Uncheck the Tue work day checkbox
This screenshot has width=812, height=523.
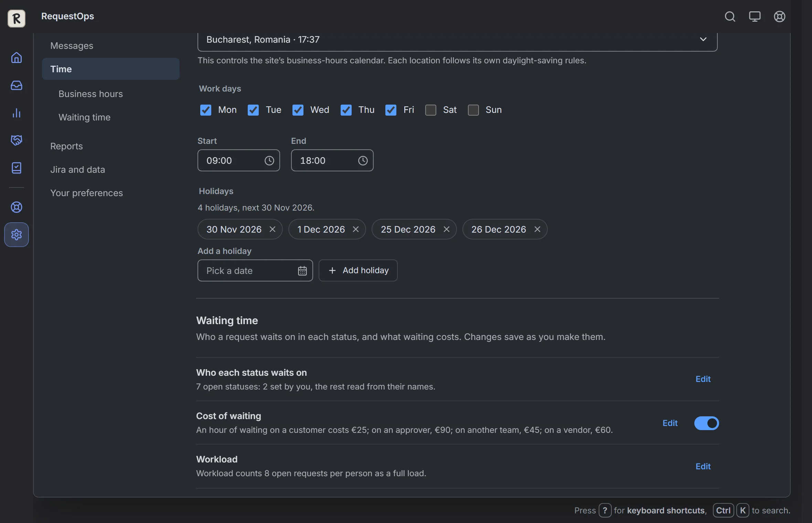(253, 110)
